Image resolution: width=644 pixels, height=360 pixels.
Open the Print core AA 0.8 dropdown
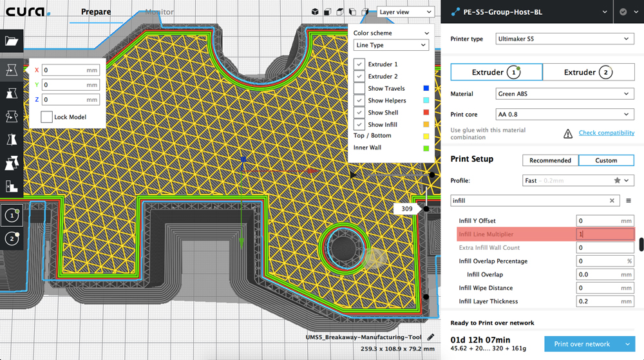(564, 115)
